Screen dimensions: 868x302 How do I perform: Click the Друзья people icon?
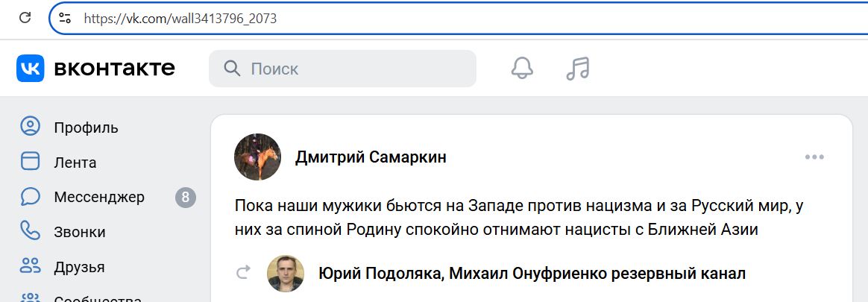coord(30,266)
